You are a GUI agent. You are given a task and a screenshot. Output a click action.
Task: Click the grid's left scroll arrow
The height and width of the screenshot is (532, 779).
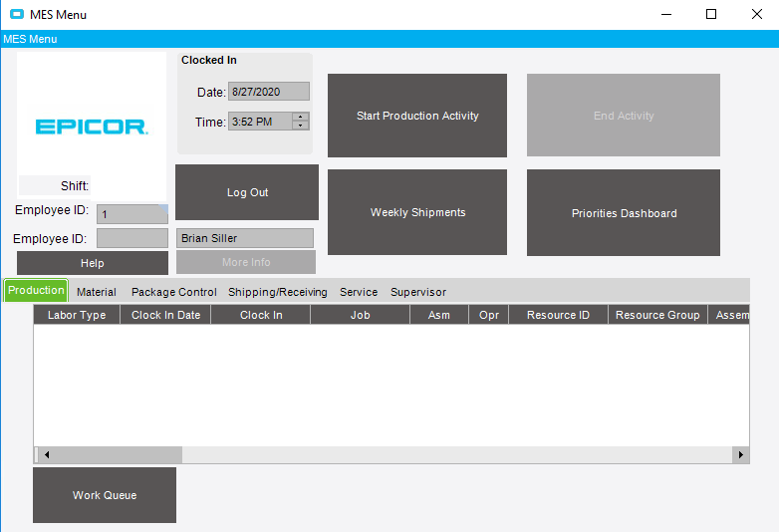pyautogui.click(x=46, y=454)
